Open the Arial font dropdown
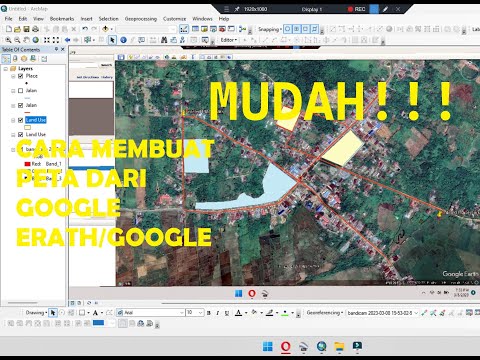Image resolution: width=480 pixels, height=360 pixels. coord(182,313)
